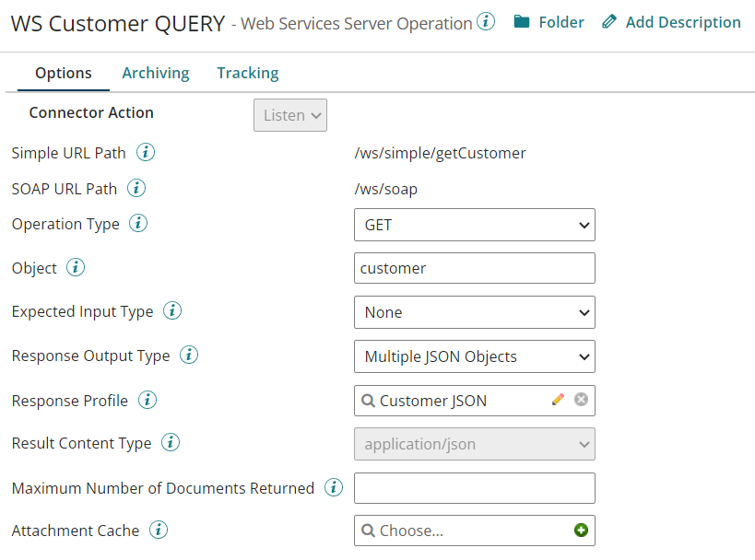Image resolution: width=755 pixels, height=560 pixels.
Task: Open the Web Services Server Operation info tooltip
Action: [486, 22]
